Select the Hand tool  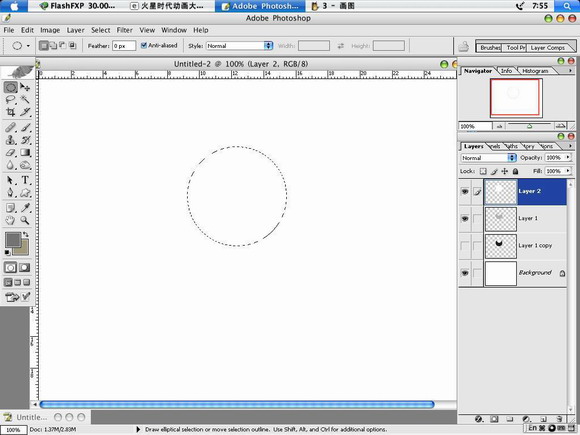pyautogui.click(x=10, y=220)
